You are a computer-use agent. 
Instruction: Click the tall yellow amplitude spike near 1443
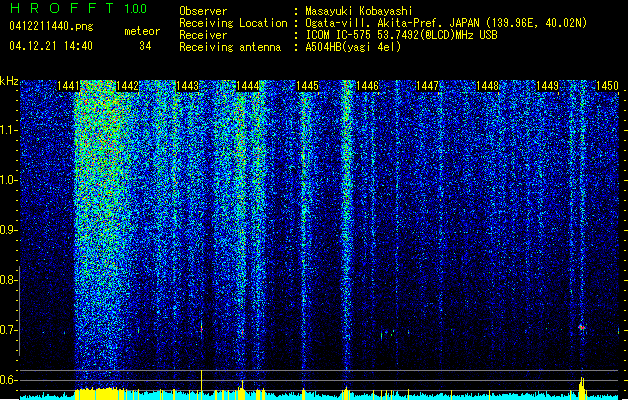click(201, 385)
